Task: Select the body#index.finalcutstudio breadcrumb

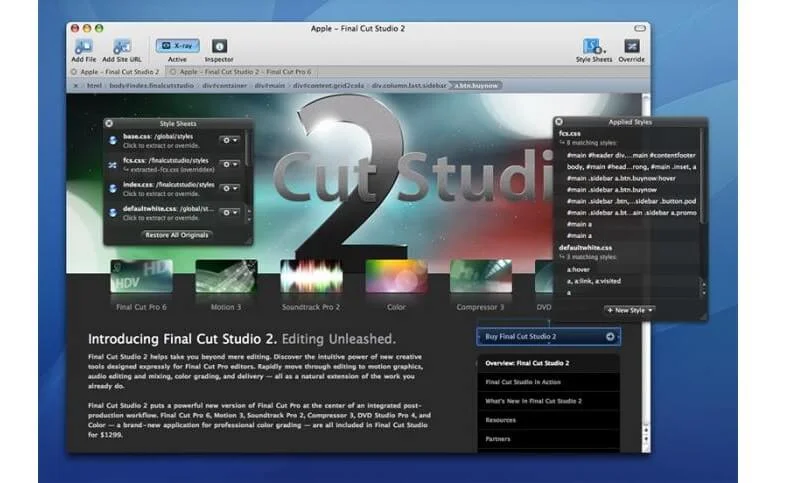Action: tap(151, 86)
